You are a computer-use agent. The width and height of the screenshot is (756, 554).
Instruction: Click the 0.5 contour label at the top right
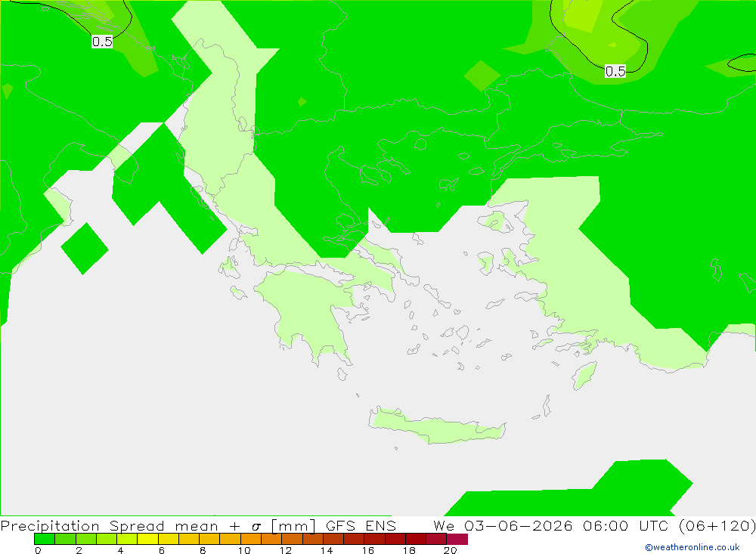[615, 71]
